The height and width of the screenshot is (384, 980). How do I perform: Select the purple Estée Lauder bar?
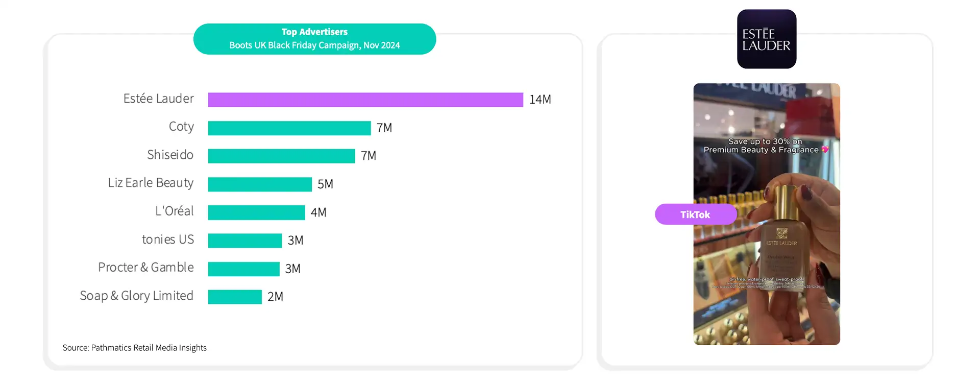pyautogui.click(x=365, y=100)
